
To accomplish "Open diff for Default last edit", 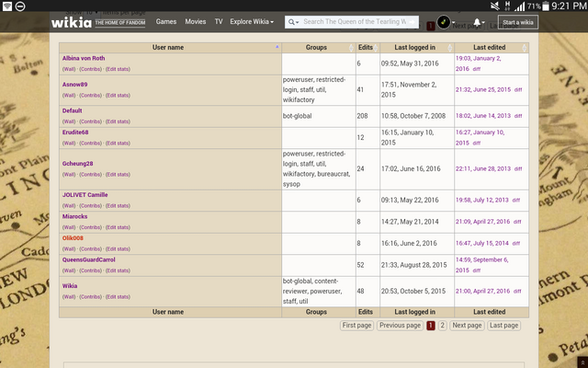I will (518, 117).
